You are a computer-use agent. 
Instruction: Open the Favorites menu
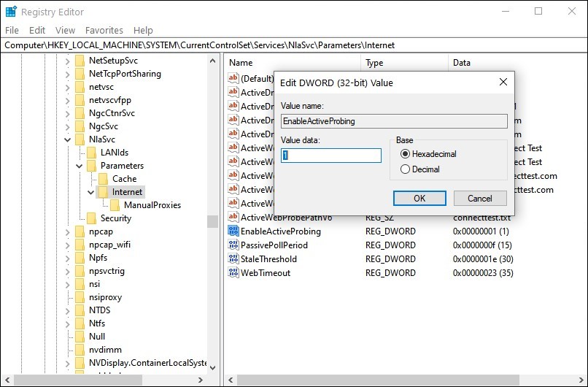click(x=104, y=30)
